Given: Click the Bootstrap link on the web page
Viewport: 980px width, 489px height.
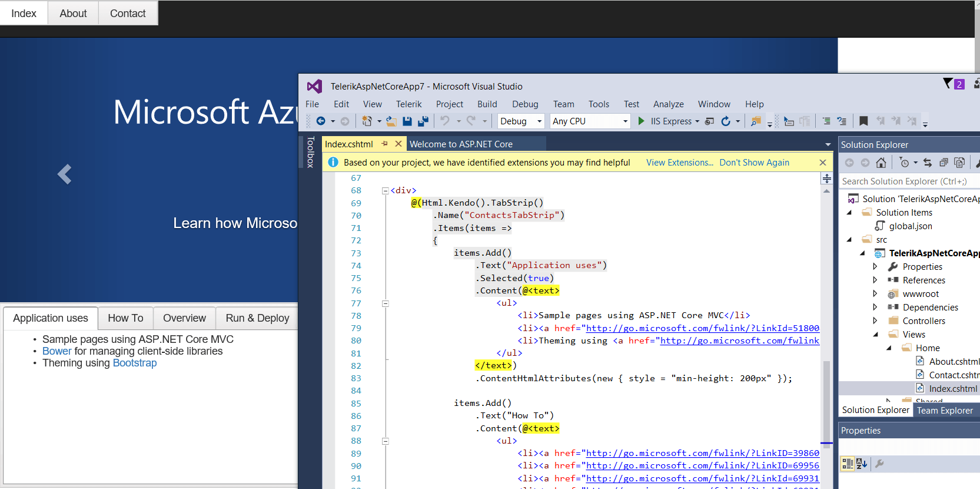Looking at the screenshot, I should tap(135, 363).
